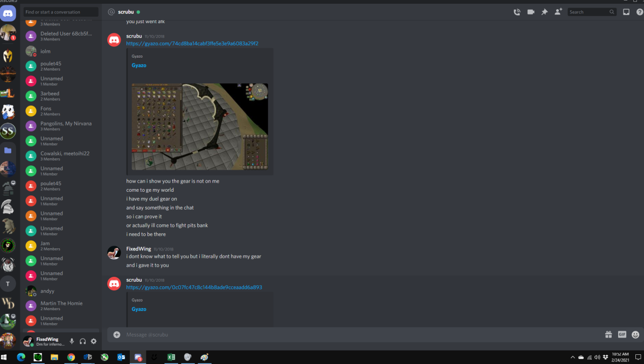Open Outlook from taskbar
This screenshot has height=364, width=644.
[121, 357]
